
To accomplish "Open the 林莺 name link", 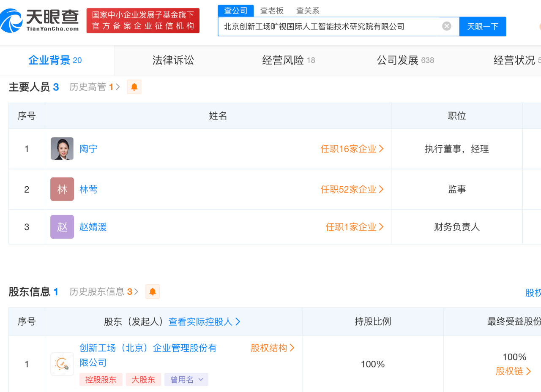I will click(x=88, y=189).
